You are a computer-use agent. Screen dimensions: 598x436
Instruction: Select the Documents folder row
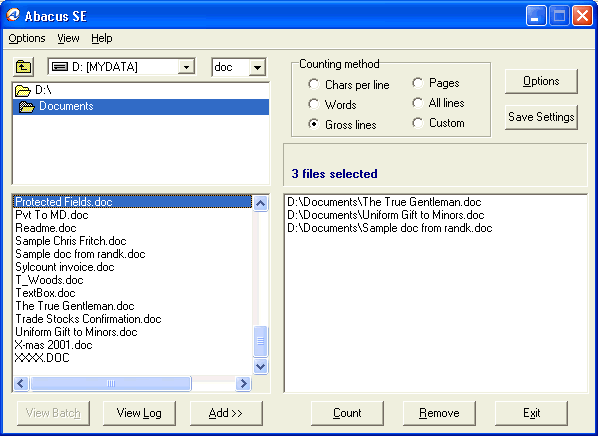click(141, 106)
